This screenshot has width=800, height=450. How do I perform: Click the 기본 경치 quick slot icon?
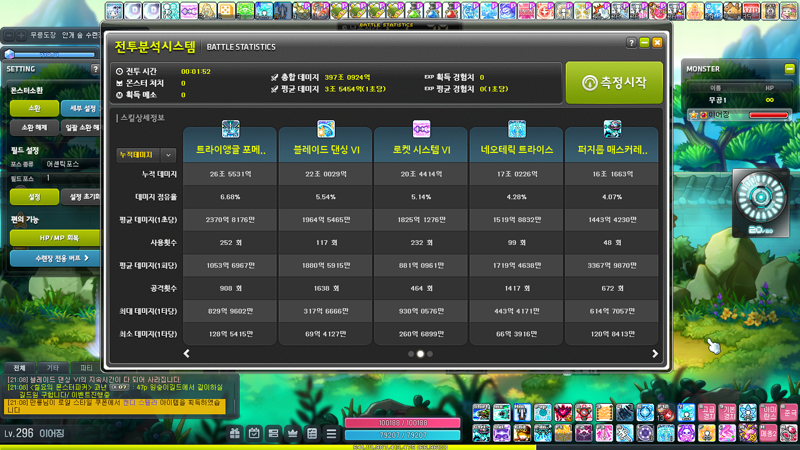(727, 412)
